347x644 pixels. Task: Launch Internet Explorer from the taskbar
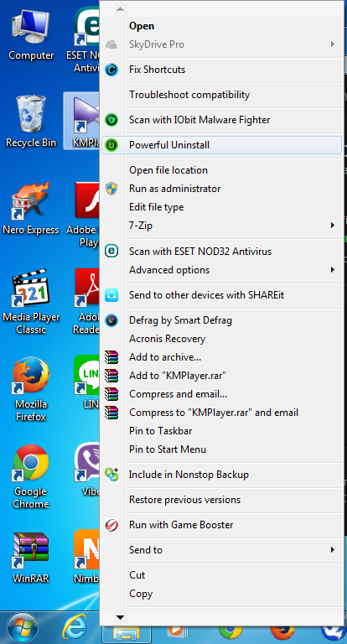75,628
